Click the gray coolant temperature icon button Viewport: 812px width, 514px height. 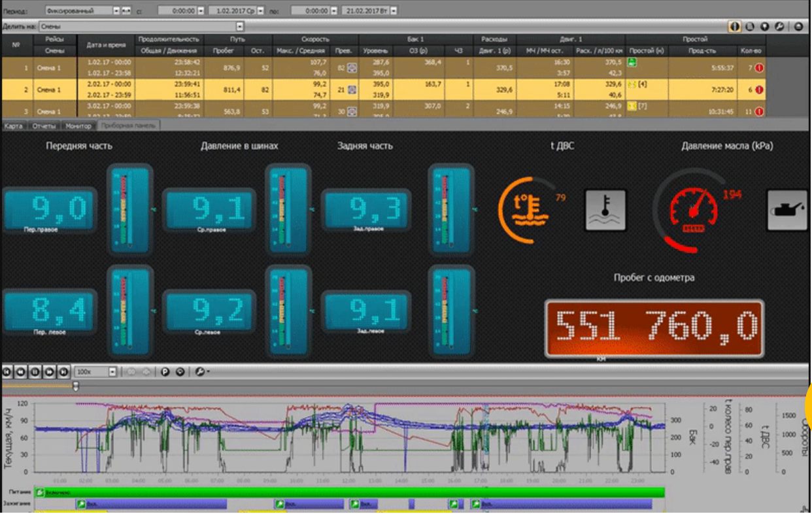(x=605, y=210)
